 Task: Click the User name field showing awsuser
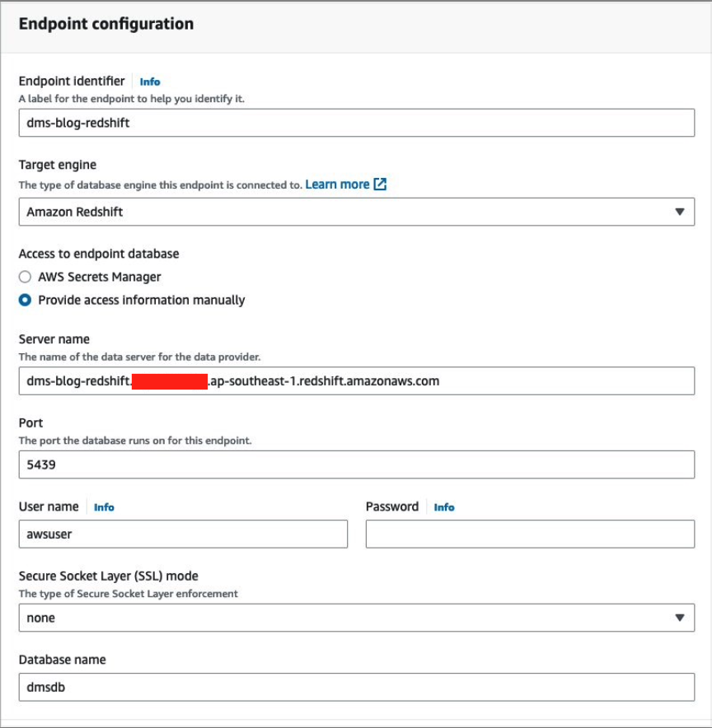[x=183, y=534]
